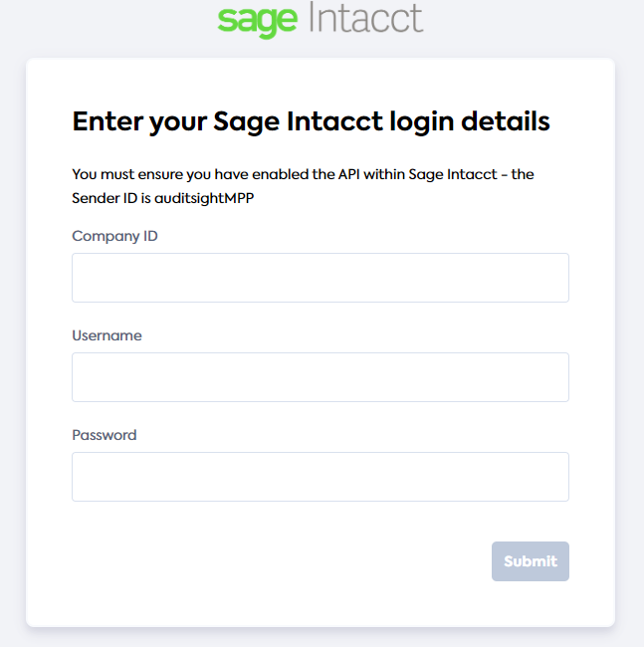The image size is (644, 647).
Task: Click the Company ID input field
Action: tap(321, 278)
